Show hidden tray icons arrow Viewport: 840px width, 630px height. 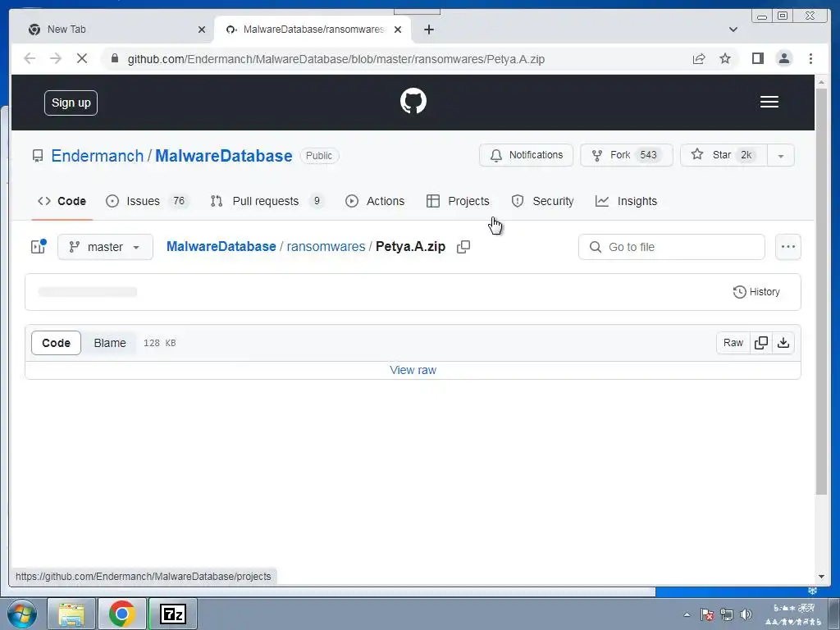pos(687,614)
